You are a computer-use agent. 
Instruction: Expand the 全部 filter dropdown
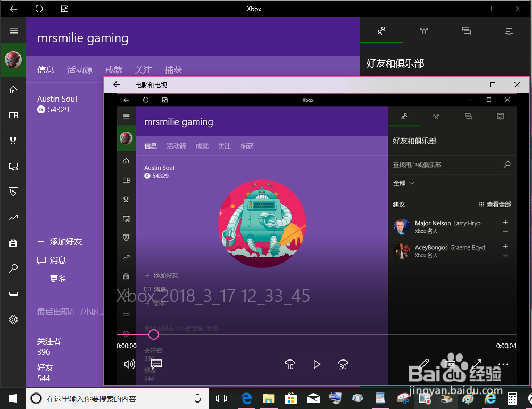point(403,183)
